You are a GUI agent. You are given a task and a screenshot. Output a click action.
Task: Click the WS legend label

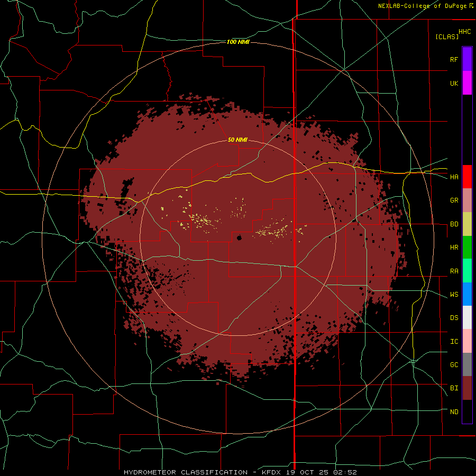[454, 294]
